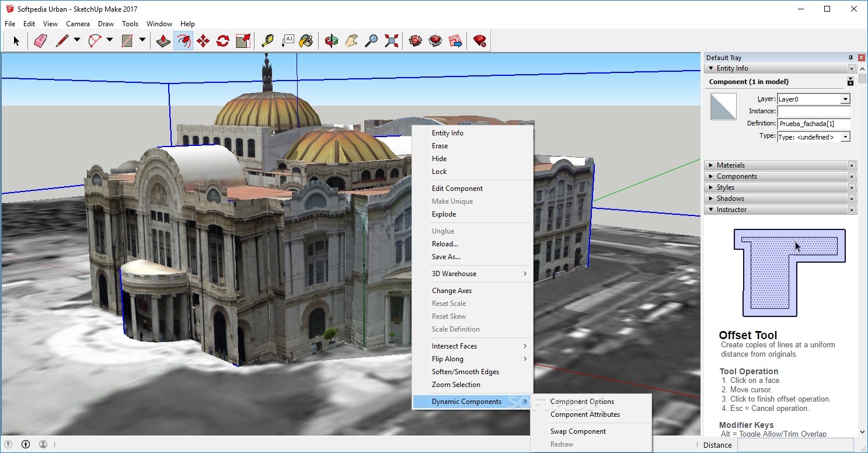The width and height of the screenshot is (868, 453).
Task: Toggle Entity Info show details button
Action: pos(850,82)
